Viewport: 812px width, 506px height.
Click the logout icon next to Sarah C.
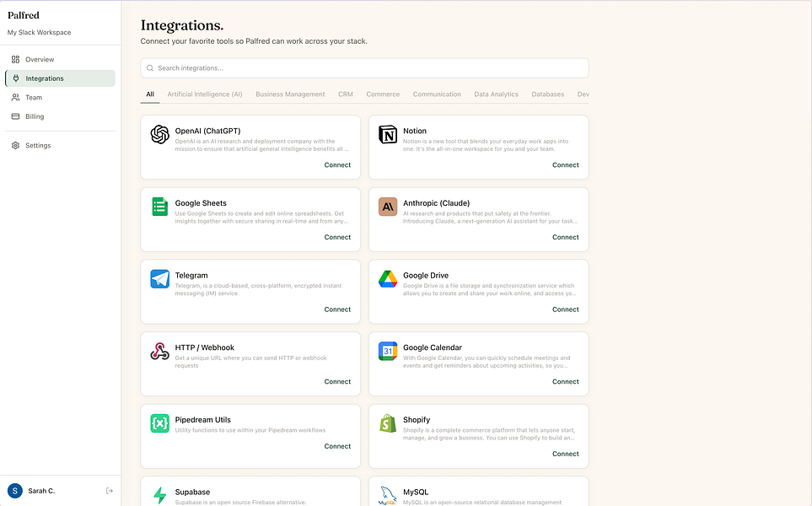point(110,491)
